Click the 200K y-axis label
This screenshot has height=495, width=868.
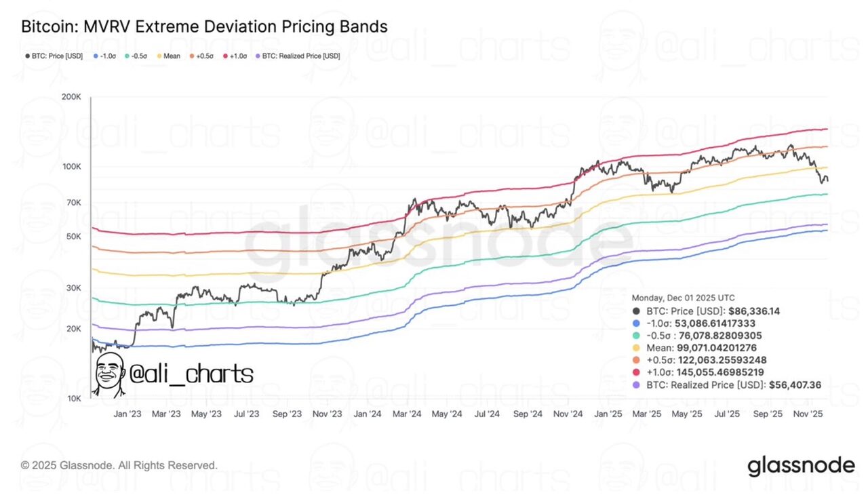pyautogui.click(x=71, y=97)
